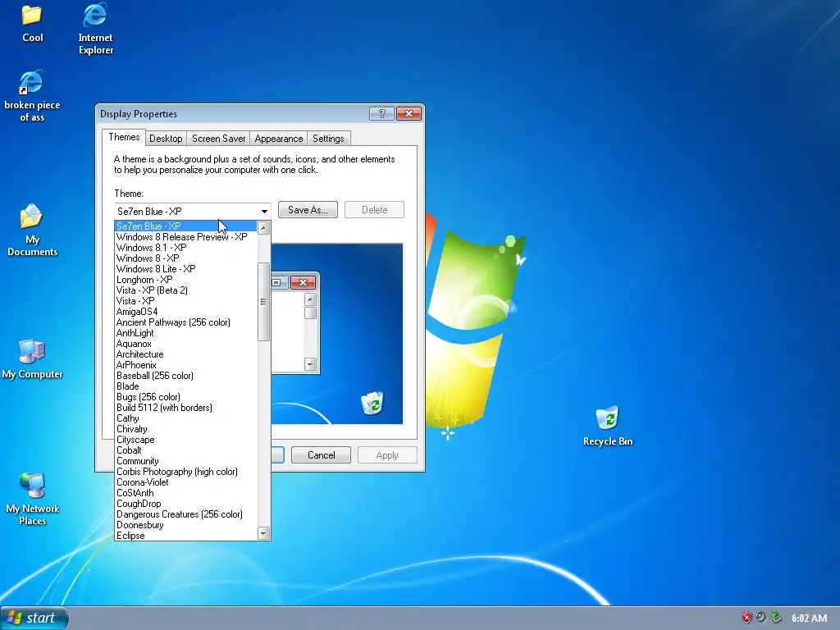Click the Recycle Bin in the theme preview
Viewport: 840px width, 630px height.
(372, 404)
